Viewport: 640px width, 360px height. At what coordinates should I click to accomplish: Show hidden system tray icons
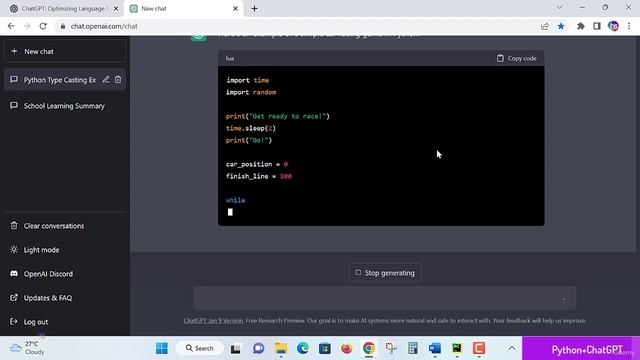[x=511, y=348]
